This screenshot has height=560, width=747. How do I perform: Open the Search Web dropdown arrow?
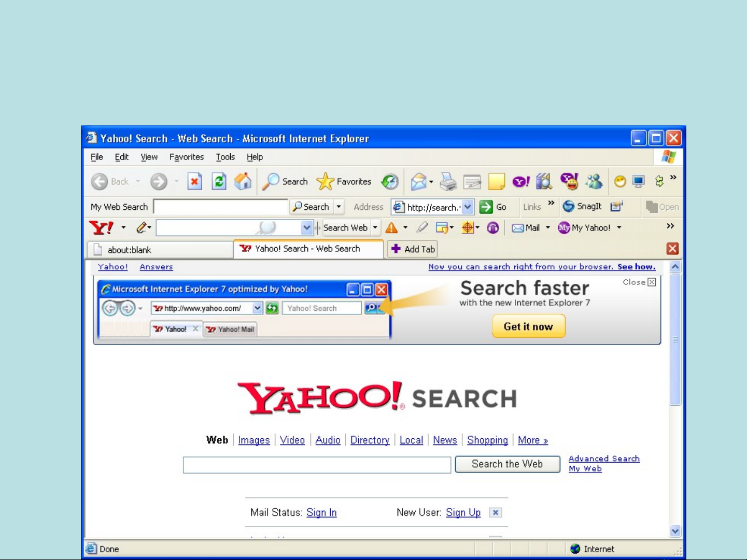click(375, 228)
